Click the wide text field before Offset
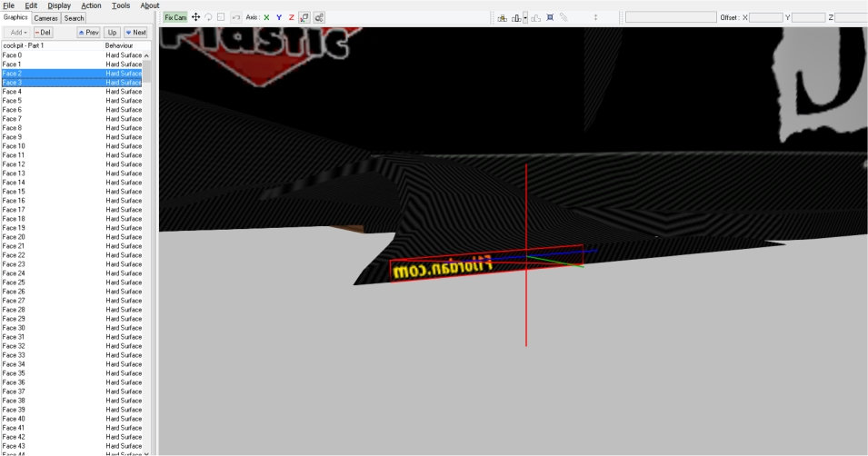 671,17
